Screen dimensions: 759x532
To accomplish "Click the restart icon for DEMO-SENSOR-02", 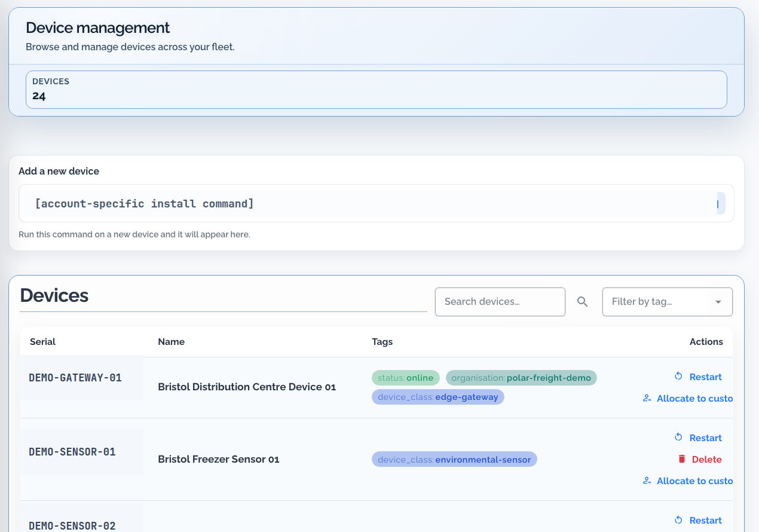I will pos(678,520).
